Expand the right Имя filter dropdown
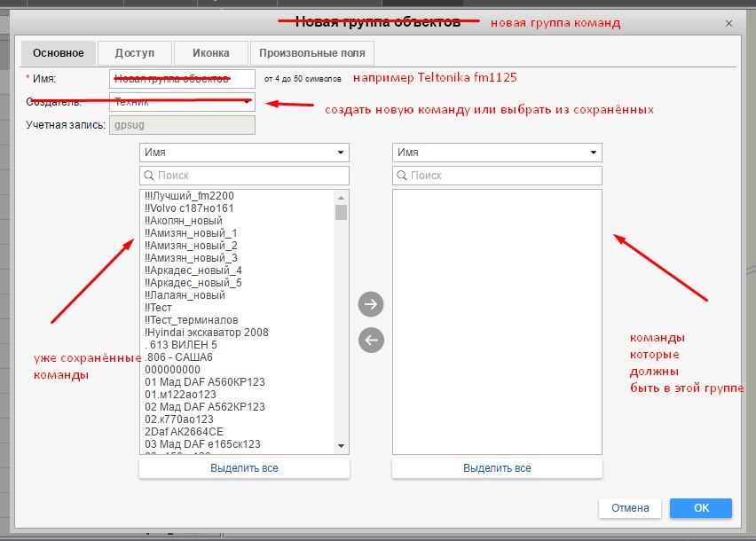This screenshot has height=541, width=756. (497, 153)
